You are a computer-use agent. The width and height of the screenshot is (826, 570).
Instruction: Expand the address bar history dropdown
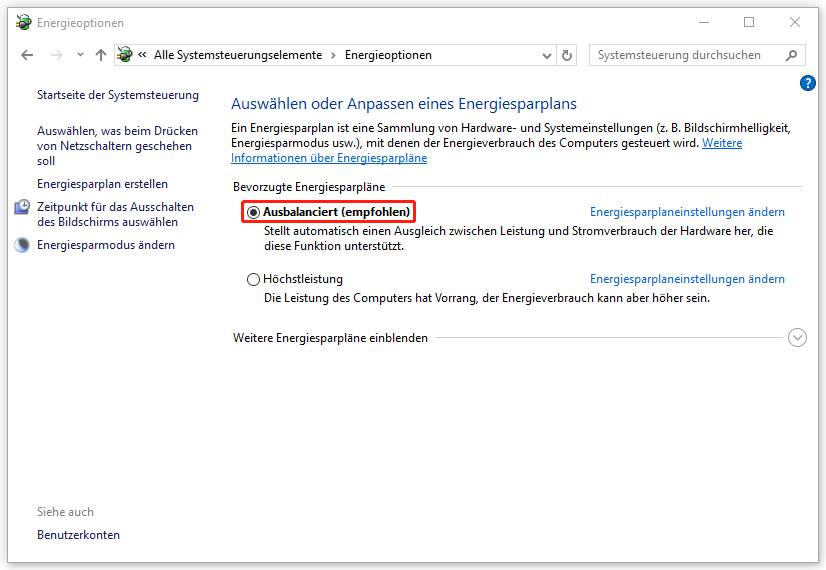[547, 55]
